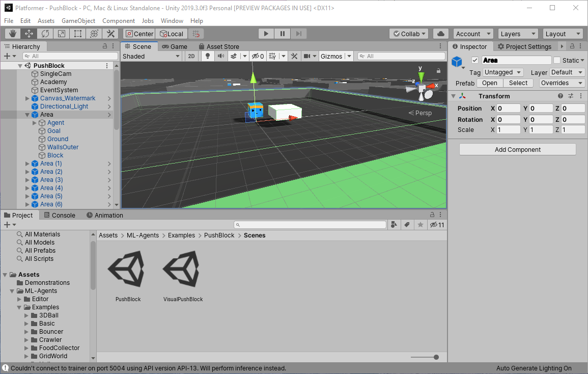Open scene camera settings
The image size is (588, 374).
[x=307, y=57]
